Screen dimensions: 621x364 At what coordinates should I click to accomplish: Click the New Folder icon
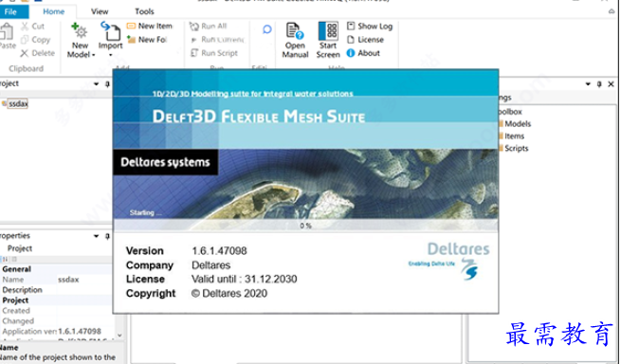pos(131,39)
